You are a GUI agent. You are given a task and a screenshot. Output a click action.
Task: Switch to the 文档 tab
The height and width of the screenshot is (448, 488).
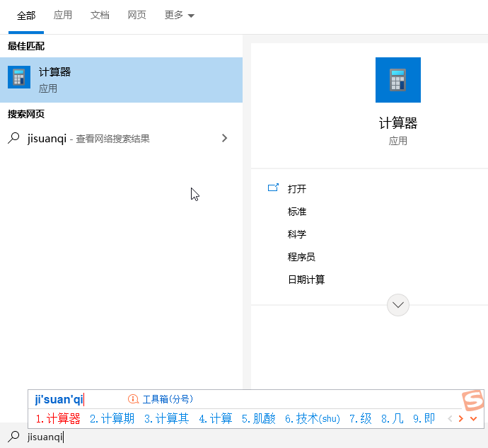[x=100, y=15]
